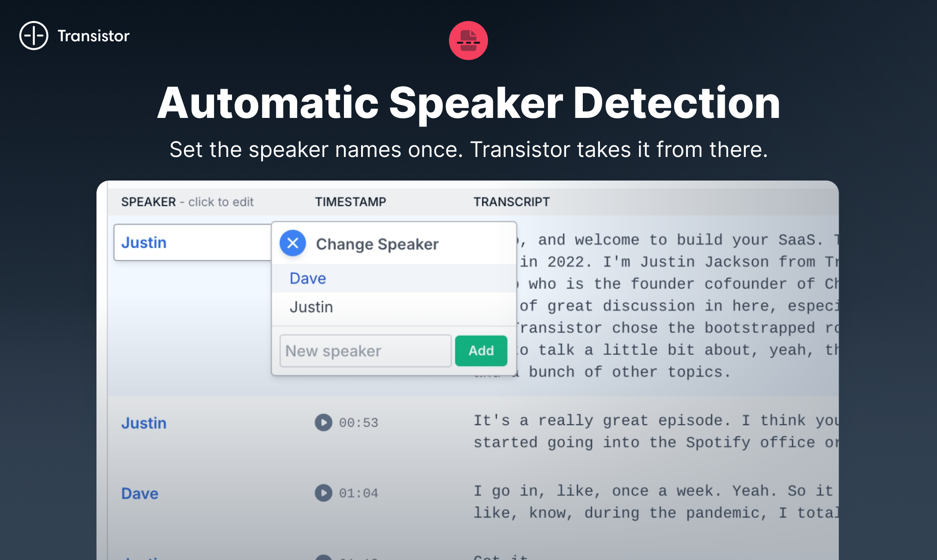Click the 00:53 timestamp text
937x560 pixels.
359,423
